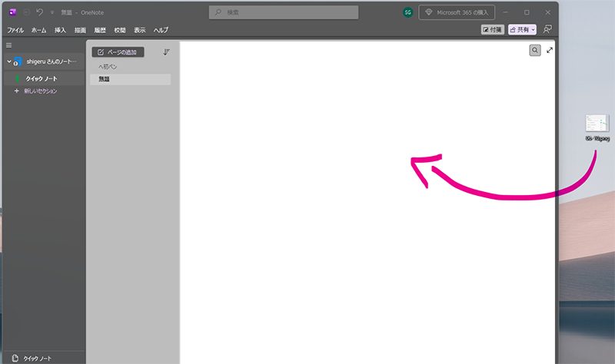Expand page to full view with diagonal arrows icon
Viewport: 615px width, 364px height.
(x=550, y=50)
